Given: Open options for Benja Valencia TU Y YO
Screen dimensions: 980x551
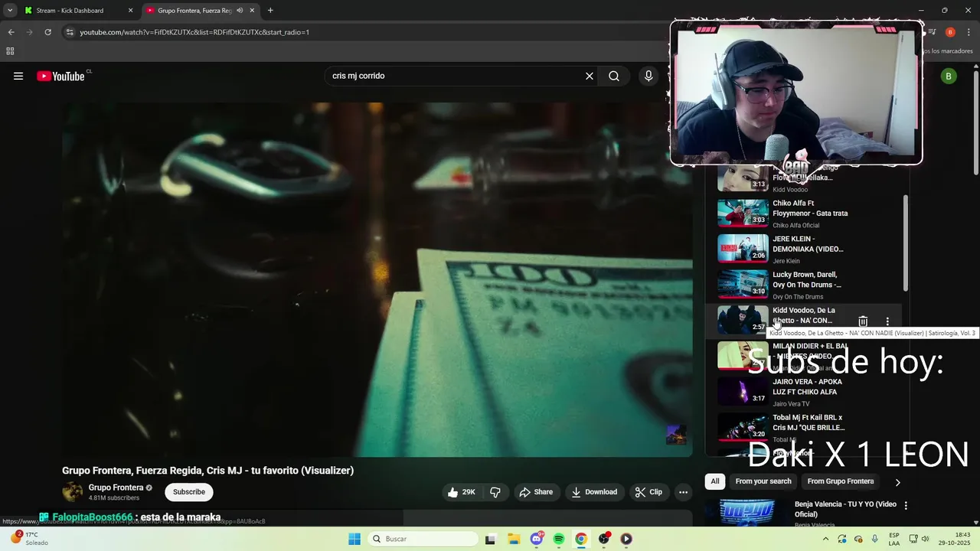Looking at the screenshot, I should pyautogui.click(x=906, y=506).
